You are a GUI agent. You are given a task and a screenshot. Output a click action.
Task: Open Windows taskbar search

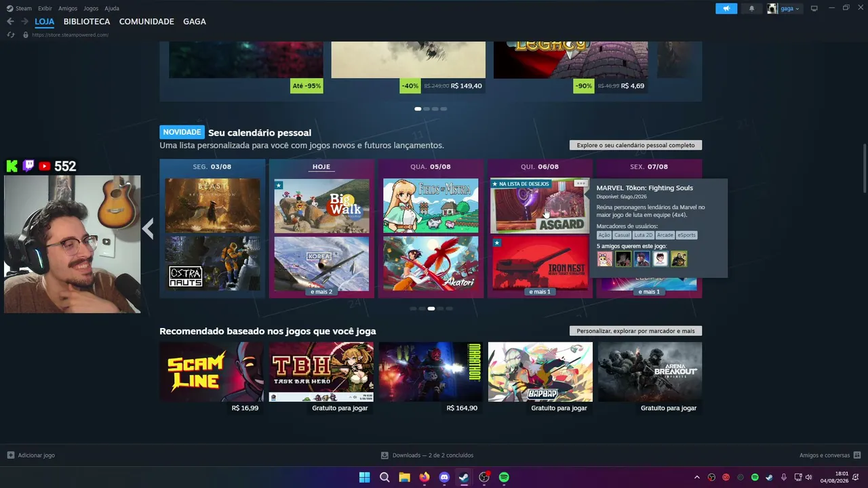[384, 477]
